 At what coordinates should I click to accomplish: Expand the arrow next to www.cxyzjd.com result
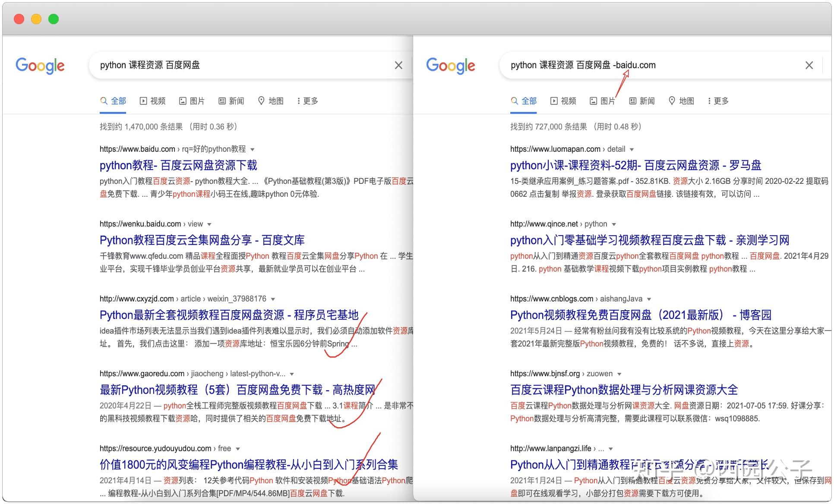click(273, 299)
